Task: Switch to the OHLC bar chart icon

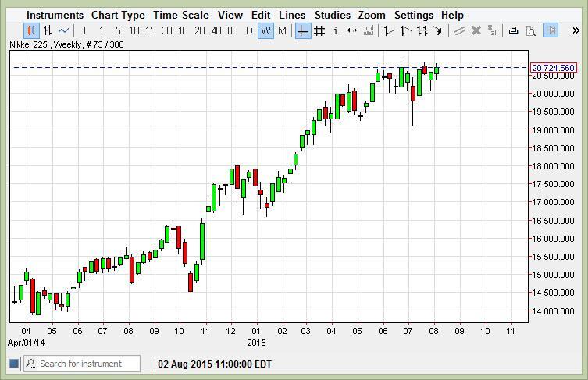Action: (x=48, y=30)
